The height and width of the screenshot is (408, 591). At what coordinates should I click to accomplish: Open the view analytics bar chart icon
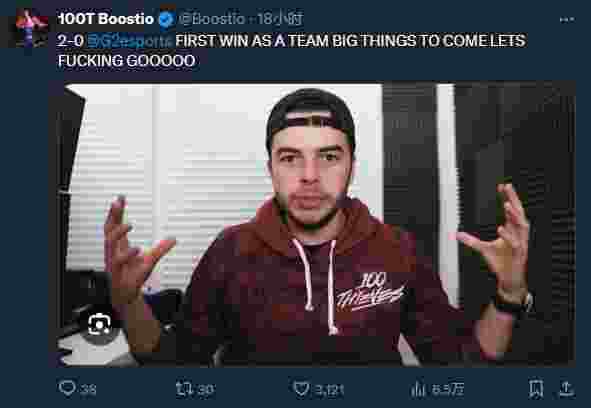tap(418, 389)
